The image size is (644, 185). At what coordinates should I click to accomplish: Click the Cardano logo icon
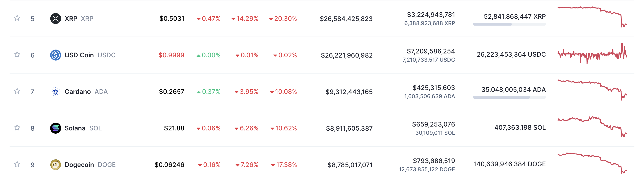click(x=55, y=92)
